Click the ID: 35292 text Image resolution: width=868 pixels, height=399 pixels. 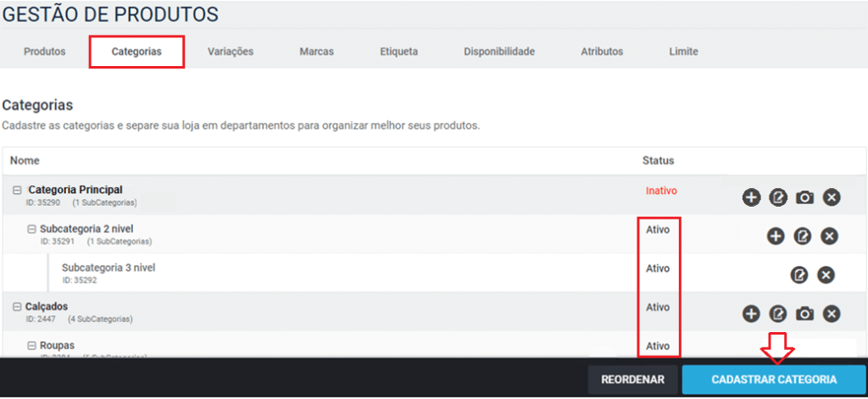coord(80,280)
